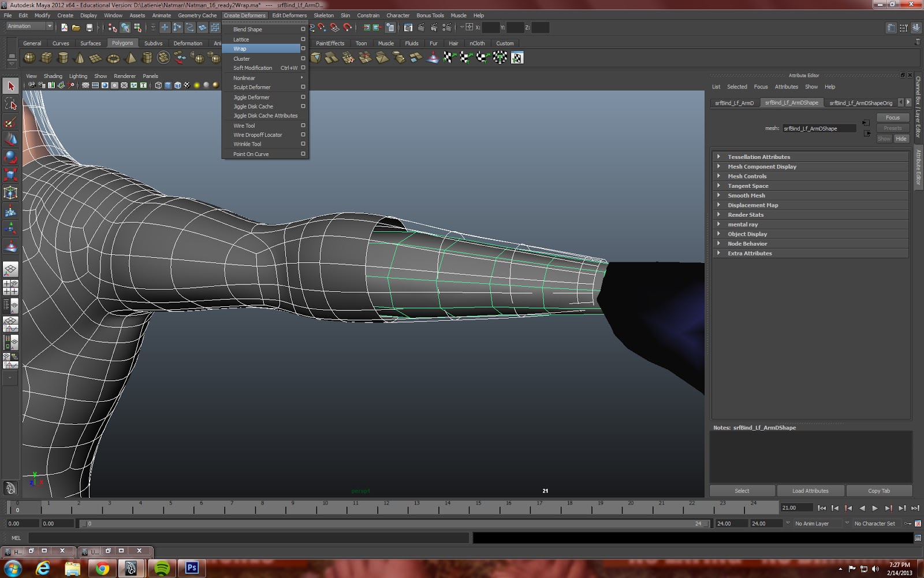Screen dimensions: 924x578
Task: Switch to the nCloth shelf tab
Action: tap(477, 43)
